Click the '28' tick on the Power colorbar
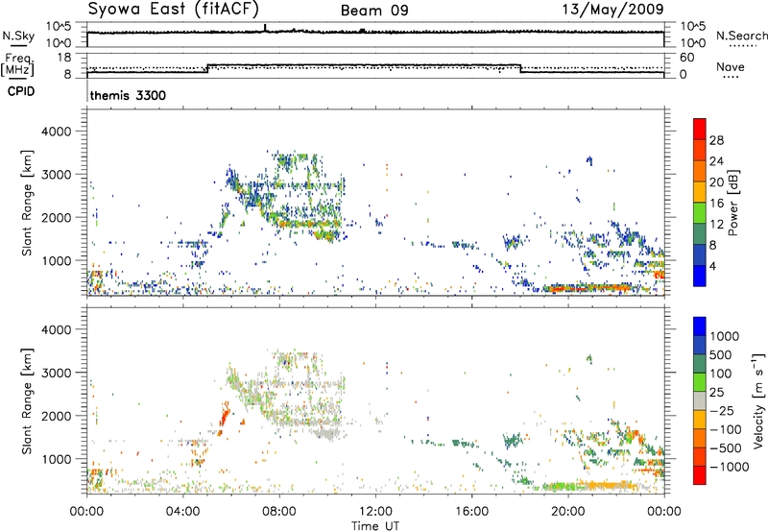 [x=716, y=140]
